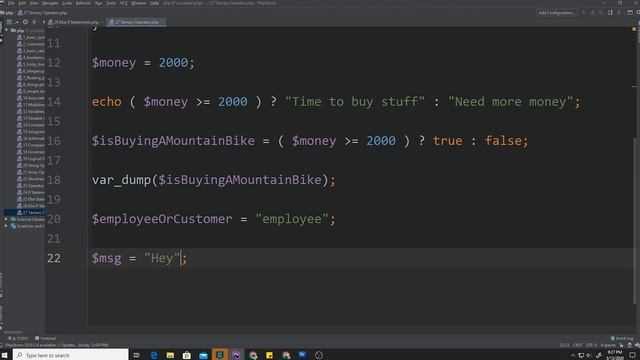Open the Run menu
Viewport: 640px width, 360px height.
coord(98,3)
